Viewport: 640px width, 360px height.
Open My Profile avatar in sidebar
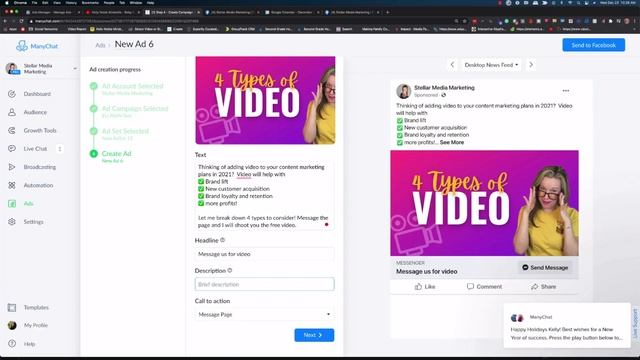[x=12, y=325]
